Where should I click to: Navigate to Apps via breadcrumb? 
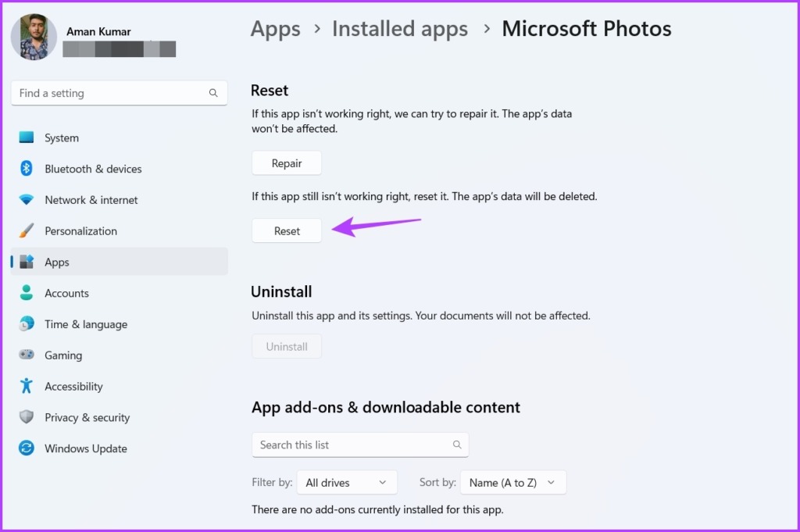tap(275, 29)
